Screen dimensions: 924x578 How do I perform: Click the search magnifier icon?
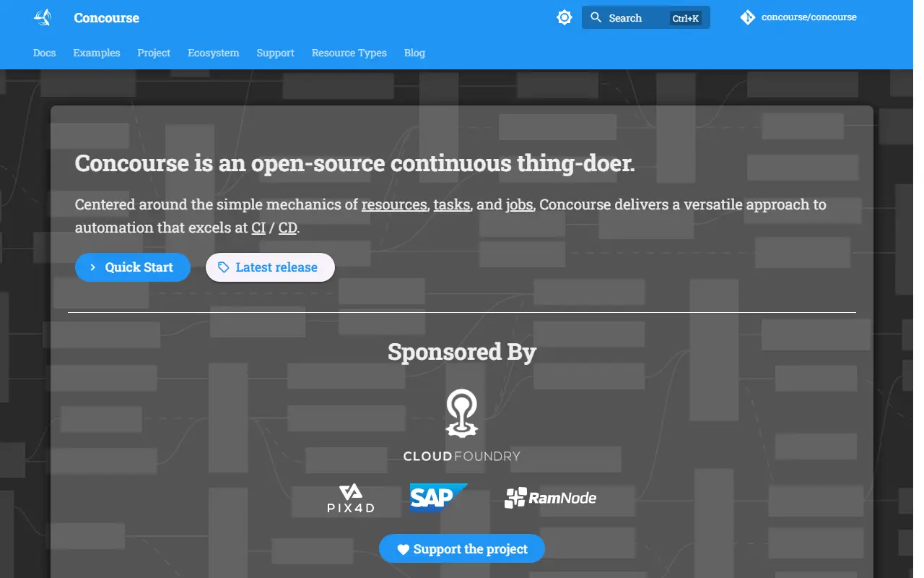[x=596, y=17]
